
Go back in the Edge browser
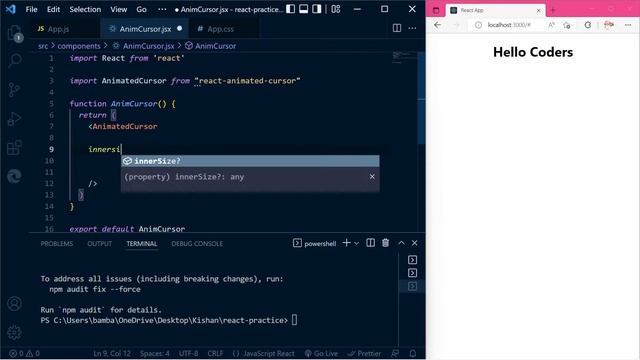(438, 25)
